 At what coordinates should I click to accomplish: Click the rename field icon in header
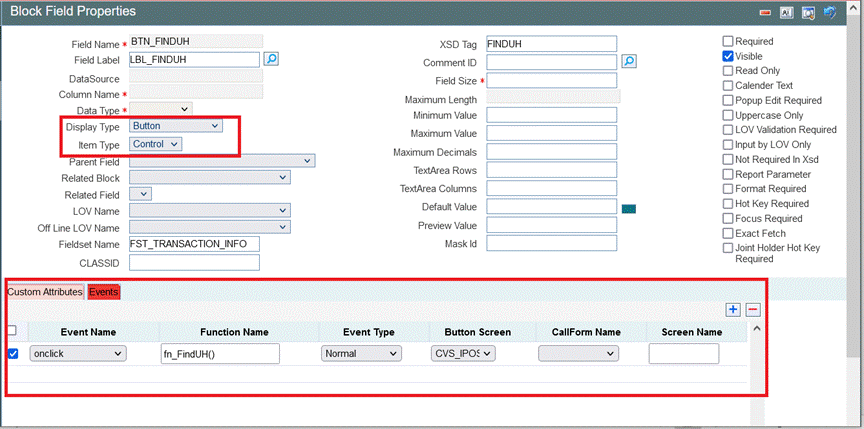point(786,13)
